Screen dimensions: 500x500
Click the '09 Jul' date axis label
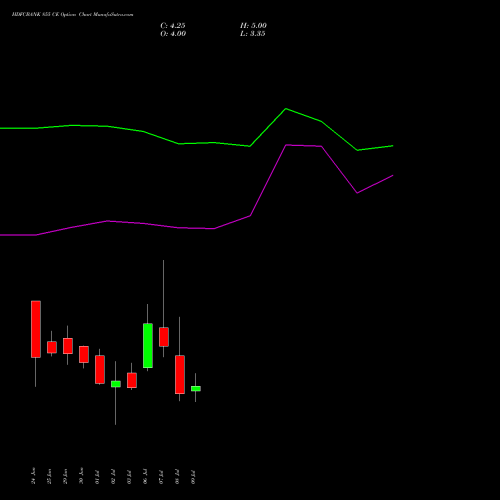click(x=193, y=477)
